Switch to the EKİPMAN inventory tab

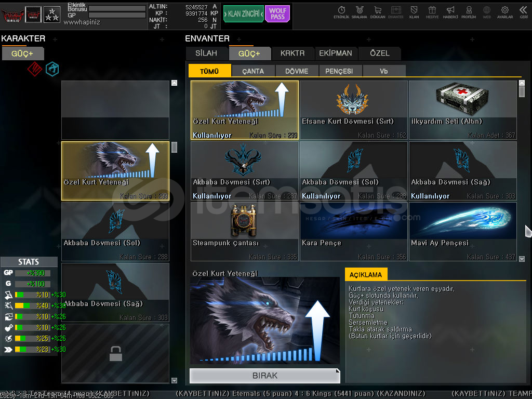(336, 54)
